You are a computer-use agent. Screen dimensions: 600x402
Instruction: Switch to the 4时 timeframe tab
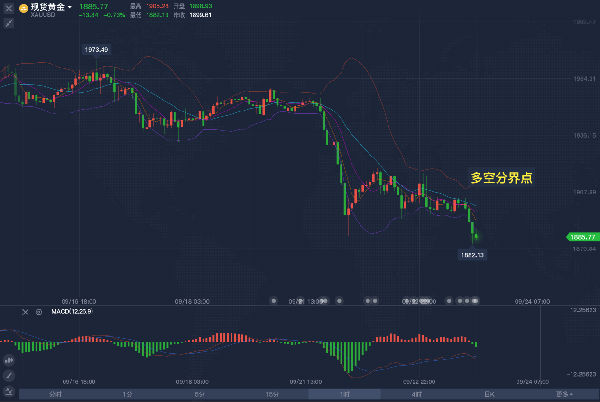(416, 394)
